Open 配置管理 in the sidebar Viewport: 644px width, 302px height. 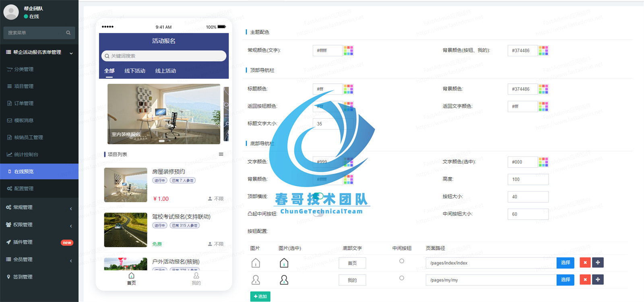pos(39,189)
